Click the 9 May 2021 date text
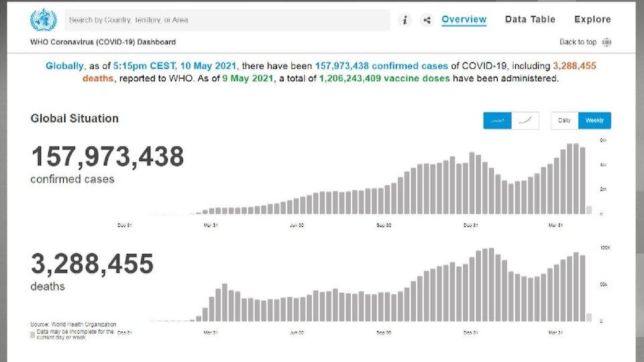The width and height of the screenshot is (644, 362). click(248, 78)
